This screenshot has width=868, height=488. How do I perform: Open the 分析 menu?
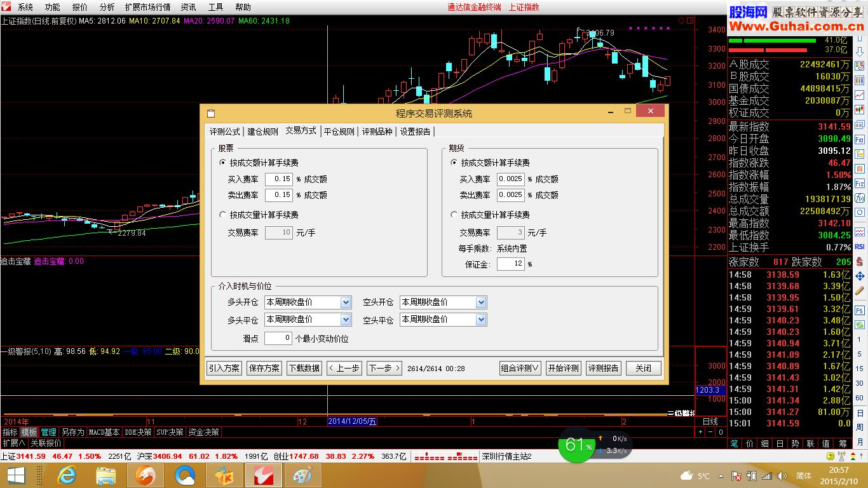click(107, 7)
